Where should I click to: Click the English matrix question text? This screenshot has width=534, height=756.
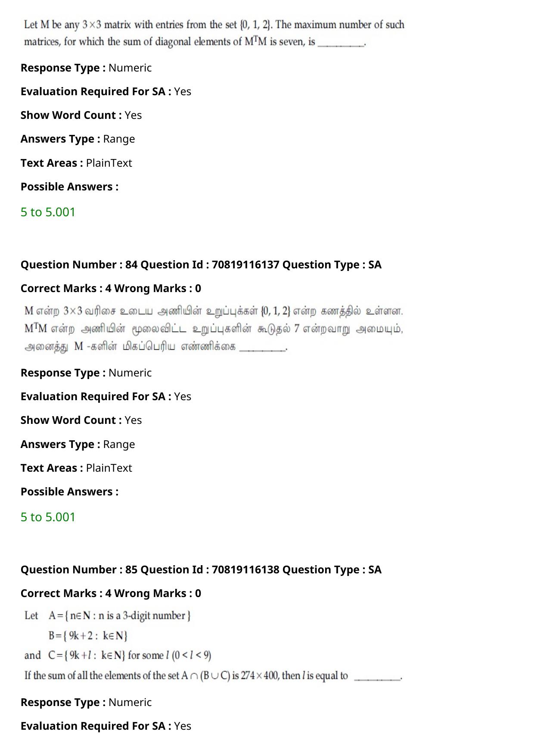(214, 33)
